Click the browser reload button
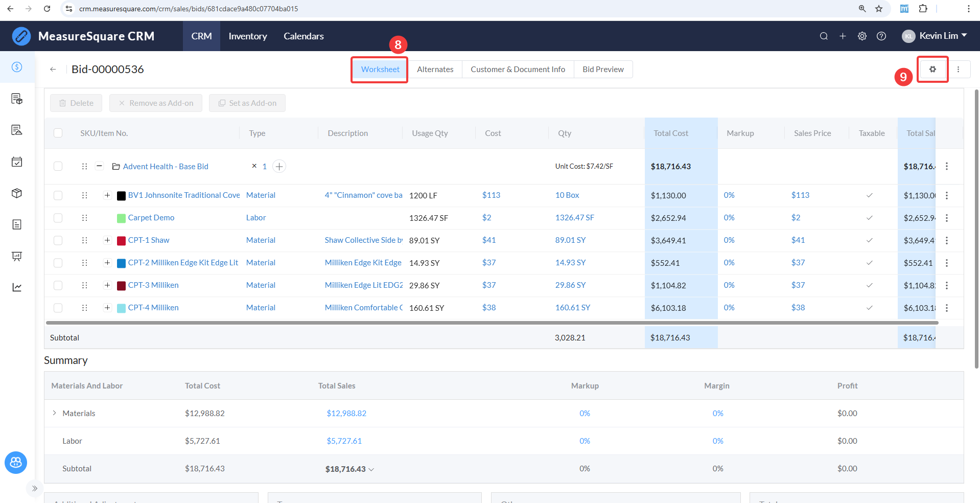Screen dimensions: 980x503 point(47,9)
